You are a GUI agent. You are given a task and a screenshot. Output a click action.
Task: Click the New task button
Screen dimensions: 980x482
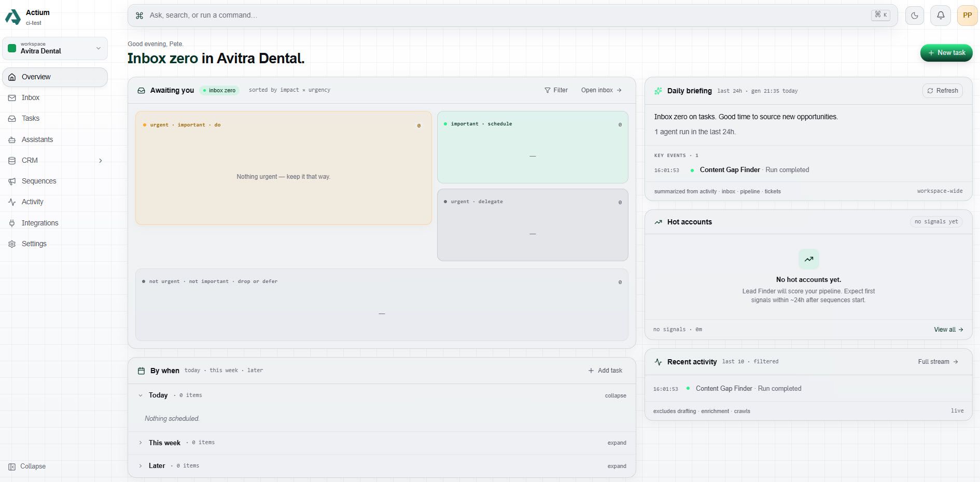(x=946, y=53)
